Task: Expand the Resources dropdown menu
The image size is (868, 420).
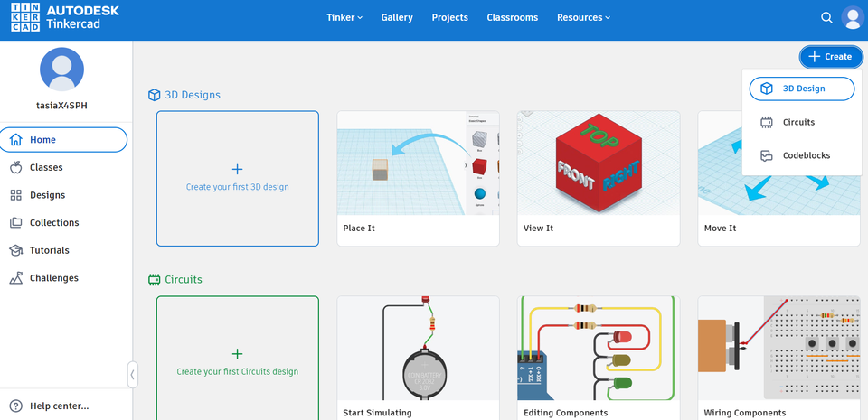Action: (583, 18)
